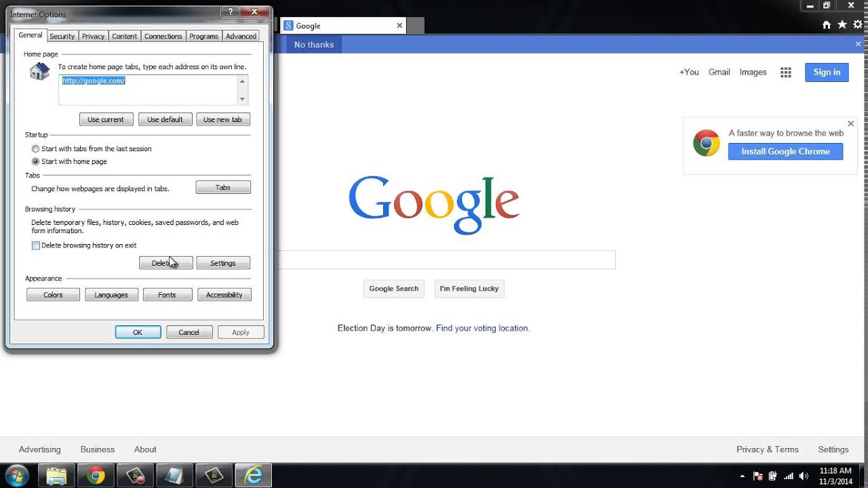Viewport: 868px width, 488px height.
Task: Open Advertising footer link
Action: (39, 449)
